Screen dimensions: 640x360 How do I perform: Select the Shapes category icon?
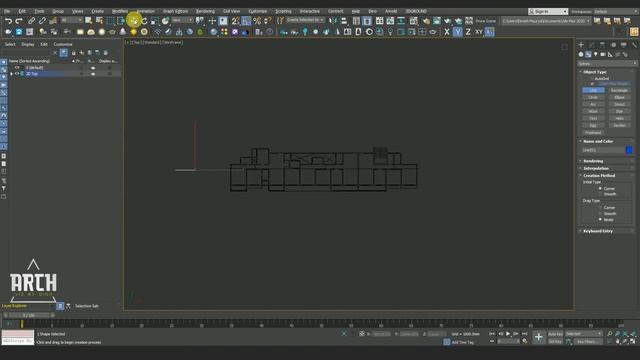(x=588, y=54)
